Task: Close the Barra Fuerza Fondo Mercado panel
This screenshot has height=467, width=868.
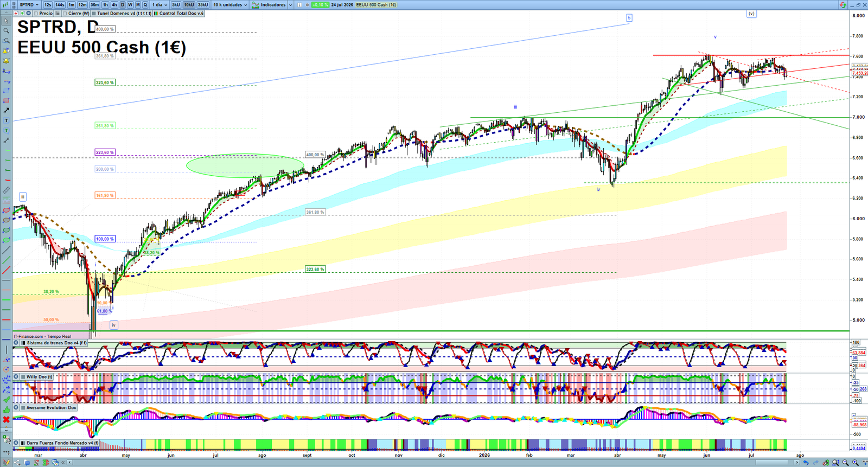Action: click(16, 443)
